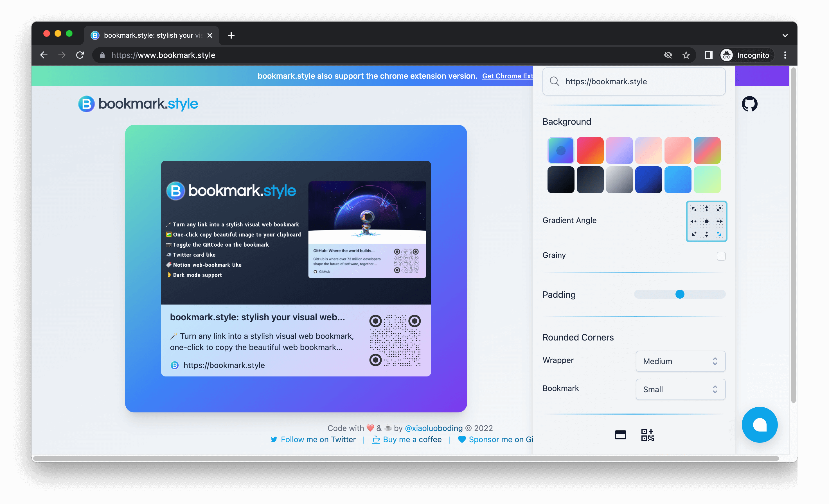Image resolution: width=829 pixels, height=504 pixels.
Task: Expand the tab search chevron
Action: point(785,35)
